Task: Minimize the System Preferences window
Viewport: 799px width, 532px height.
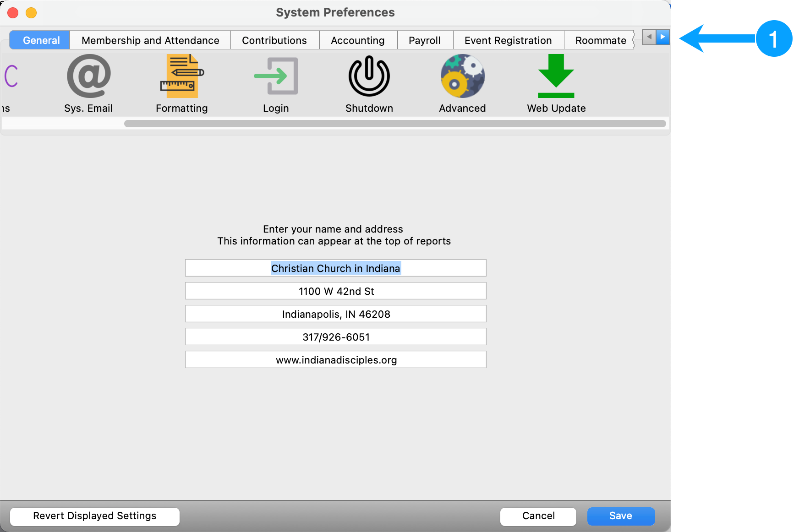Action: tap(31, 13)
